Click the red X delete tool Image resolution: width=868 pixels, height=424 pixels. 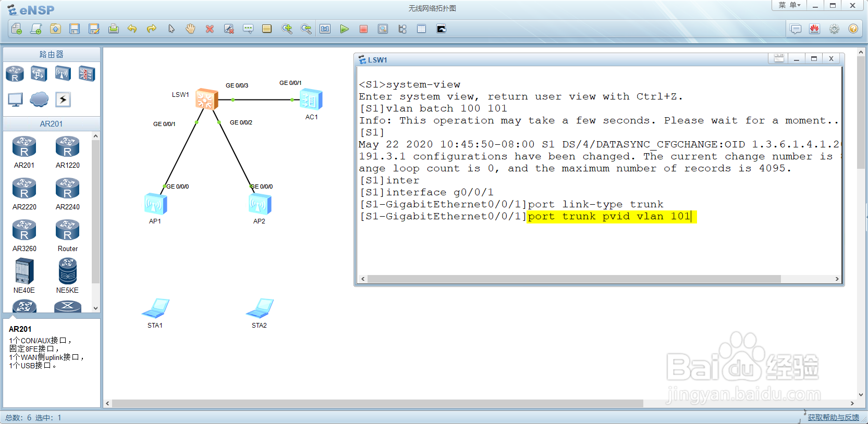tap(210, 29)
